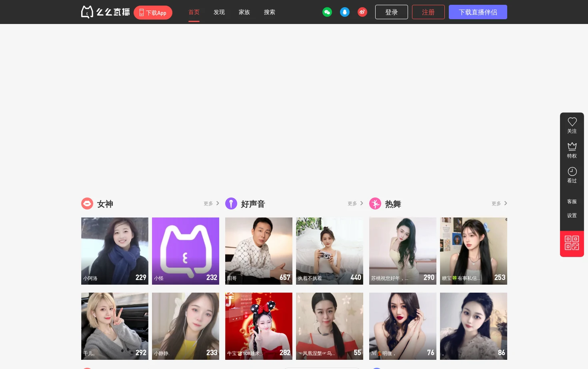Open the 苏桃祝您好年 stream thumbnail
Screen dimensions: 588x369
click(403, 251)
